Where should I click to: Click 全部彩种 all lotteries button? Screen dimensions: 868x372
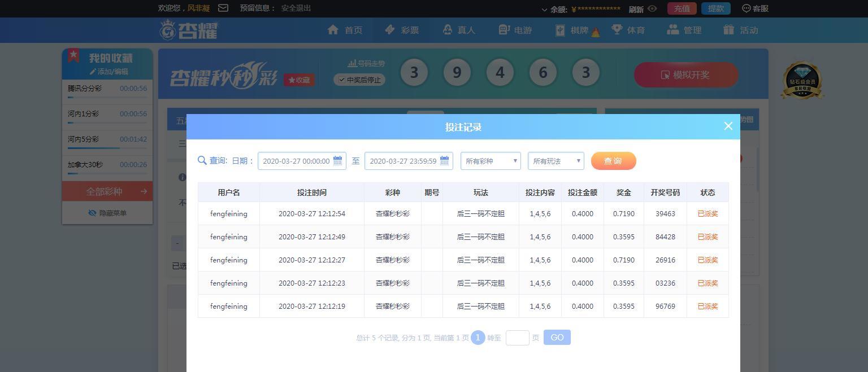tap(107, 191)
